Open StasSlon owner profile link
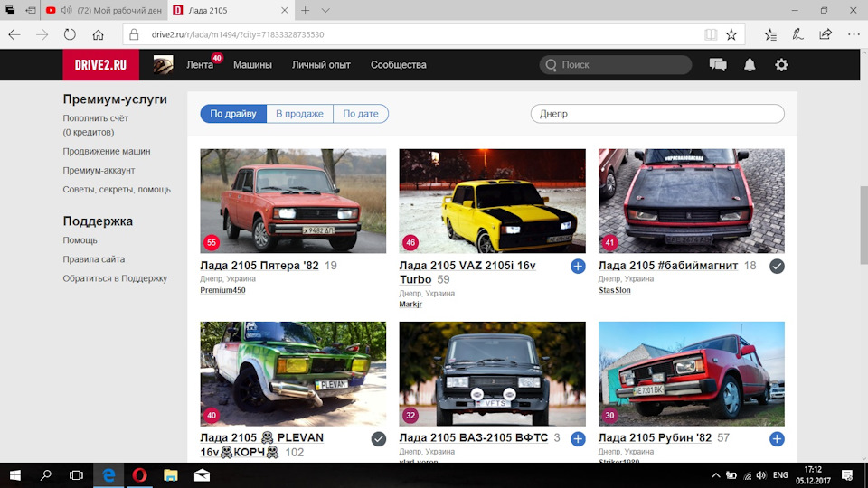 615,290
